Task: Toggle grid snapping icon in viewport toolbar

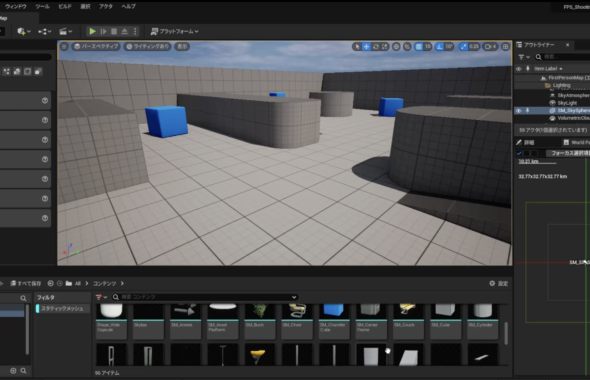Action: [x=419, y=47]
